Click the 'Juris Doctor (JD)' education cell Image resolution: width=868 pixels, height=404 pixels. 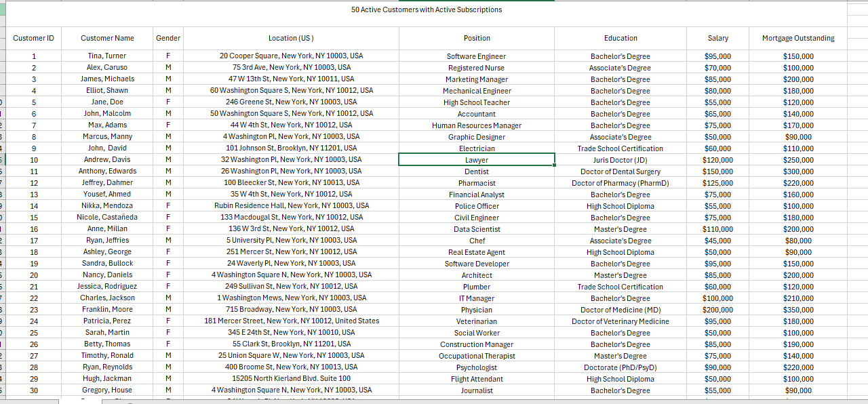(620, 160)
